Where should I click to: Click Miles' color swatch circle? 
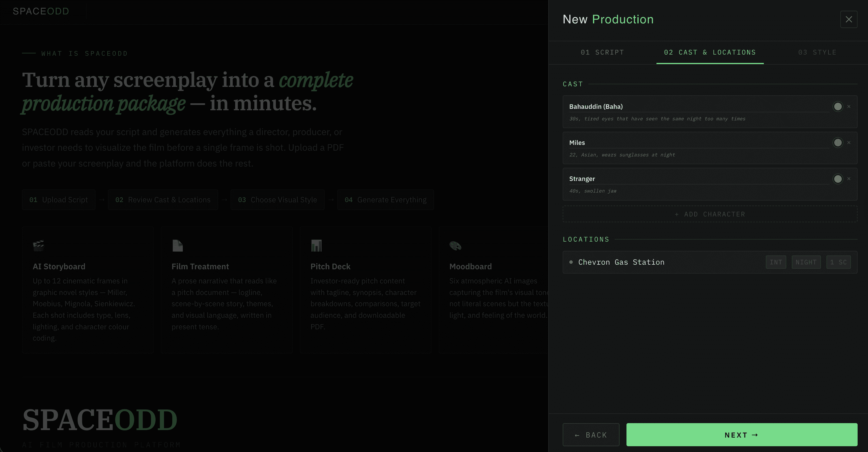[838, 143]
